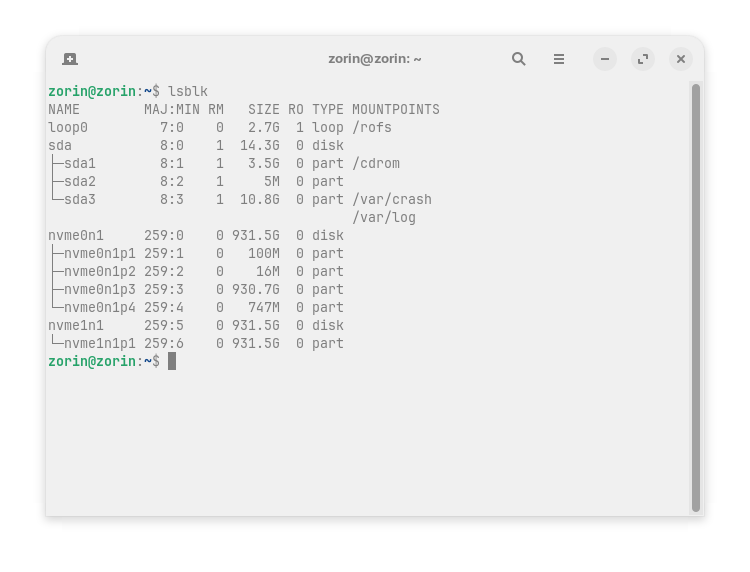Click the '/cdrom' mountpoint of sda1
The image size is (750, 572).
coord(376,163)
